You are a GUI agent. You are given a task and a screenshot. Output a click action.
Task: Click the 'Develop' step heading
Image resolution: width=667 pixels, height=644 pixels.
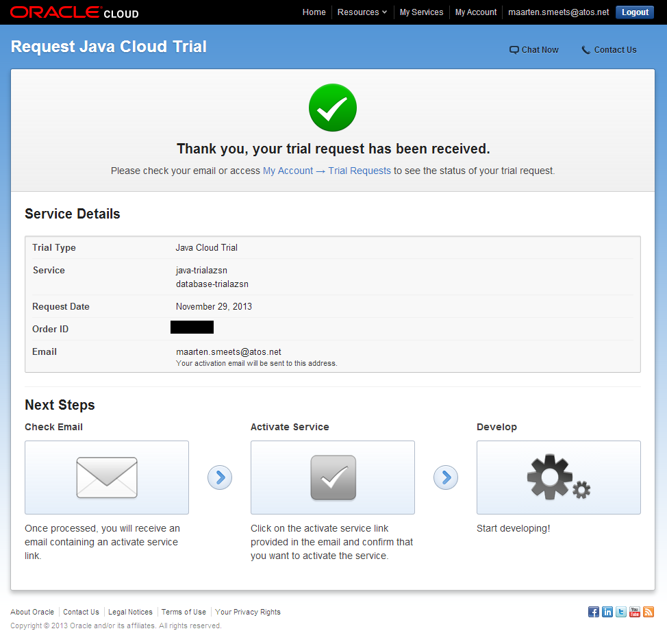[496, 427]
